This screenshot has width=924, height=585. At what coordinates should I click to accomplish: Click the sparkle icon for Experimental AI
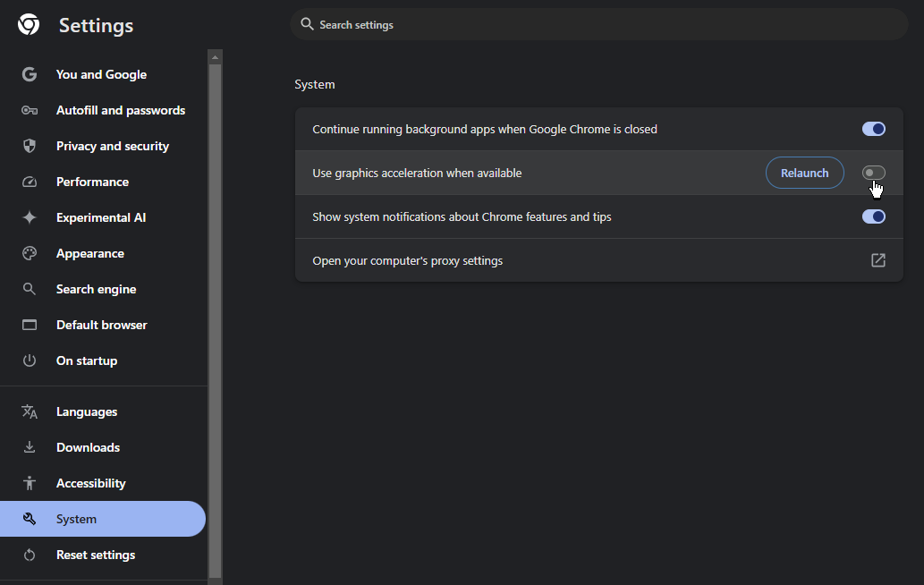[x=30, y=217]
